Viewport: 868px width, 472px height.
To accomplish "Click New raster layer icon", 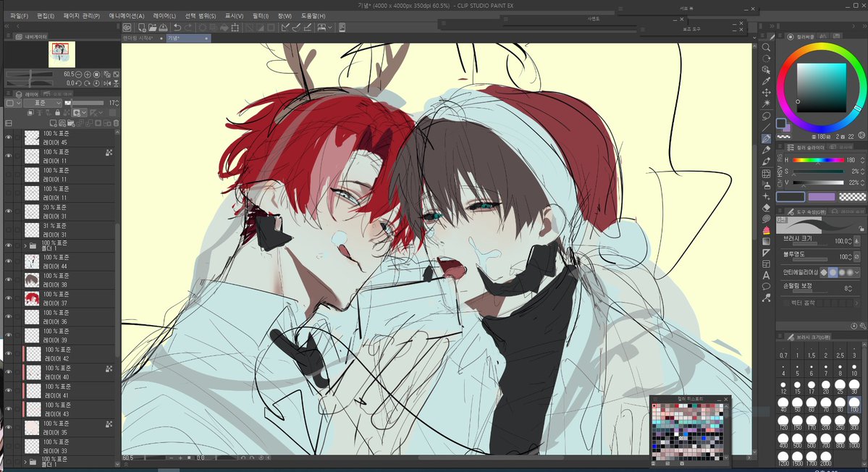I will [53, 123].
